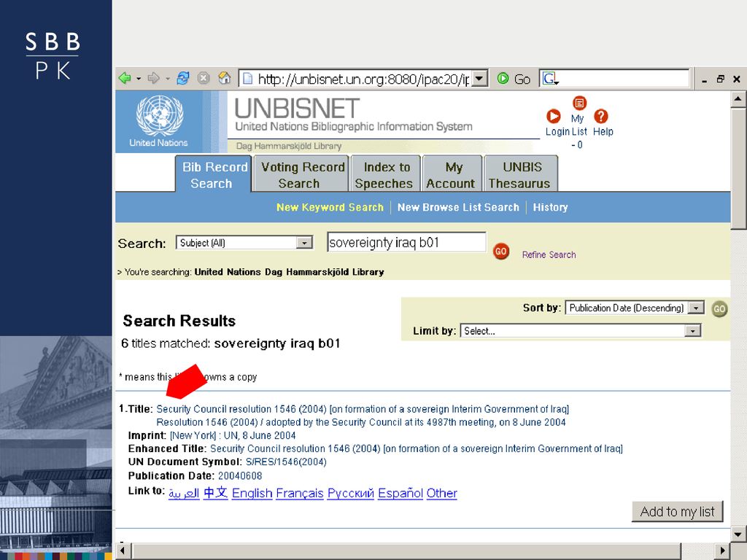Click the vertical scrollbar down arrow
This screenshot has height=560, width=747.
point(738,533)
